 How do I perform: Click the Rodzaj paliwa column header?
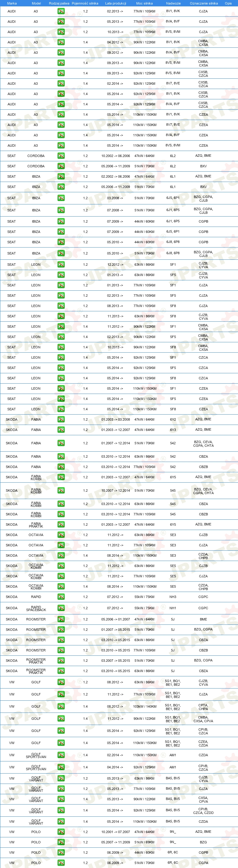click(x=59, y=3)
